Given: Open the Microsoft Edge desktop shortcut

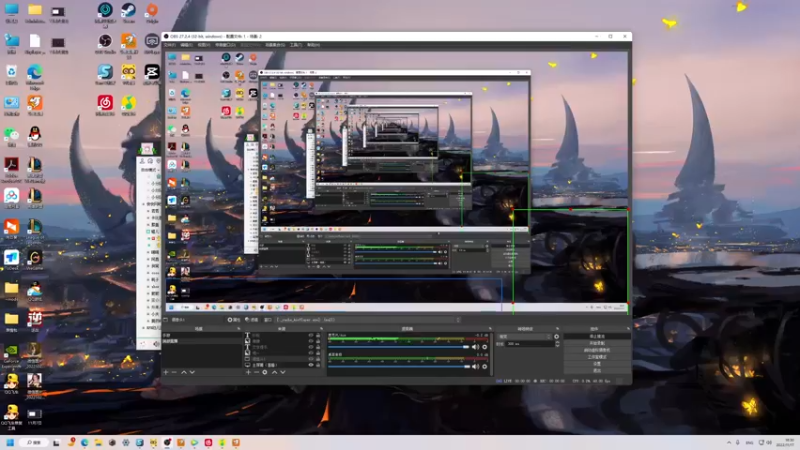Looking at the screenshot, I should coord(34,72).
